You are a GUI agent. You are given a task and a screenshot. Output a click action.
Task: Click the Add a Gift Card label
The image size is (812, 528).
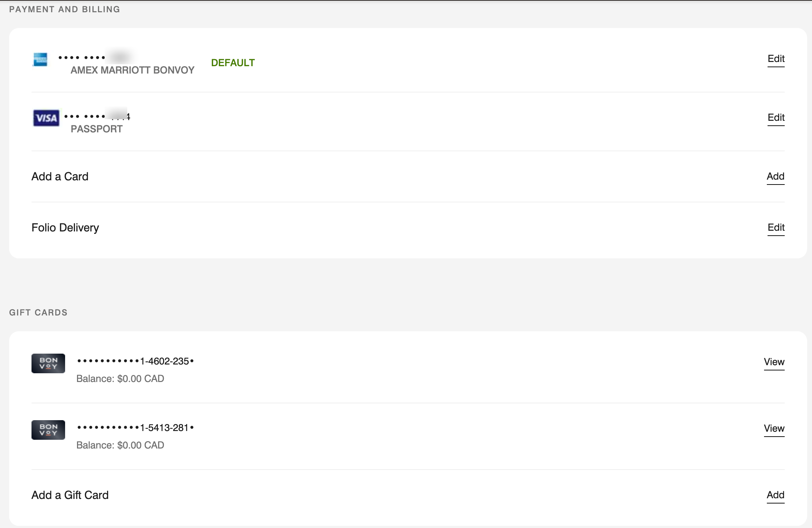tap(70, 495)
